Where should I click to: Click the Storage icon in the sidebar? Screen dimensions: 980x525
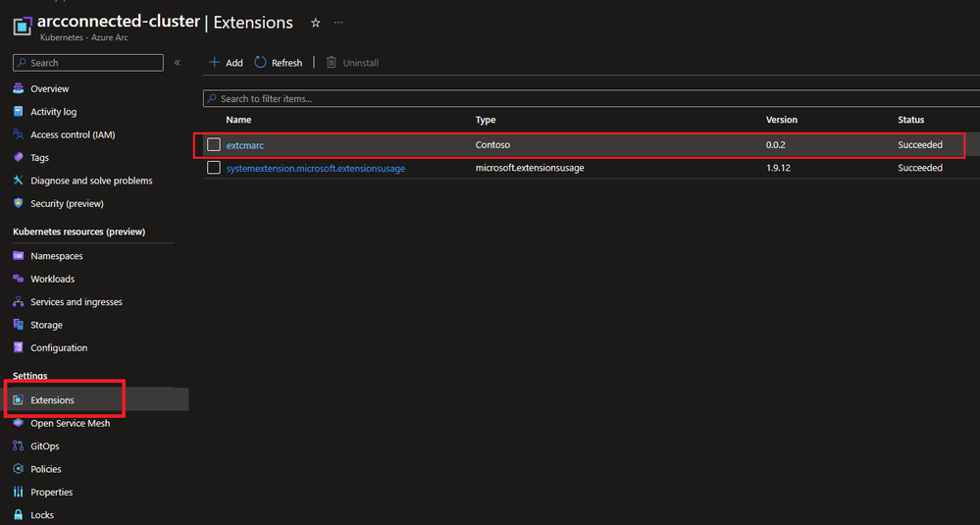[18, 325]
